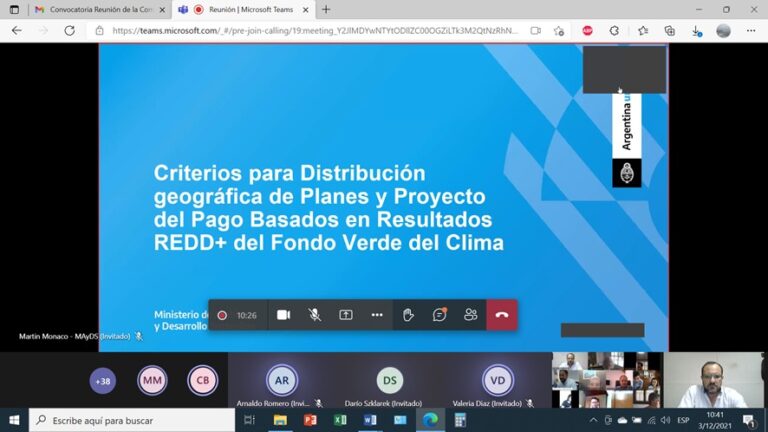This screenshot has height=432, width=768.
Task: Launch PowerPoint from the Windows taskbar
Action: (x=310, y=420)
